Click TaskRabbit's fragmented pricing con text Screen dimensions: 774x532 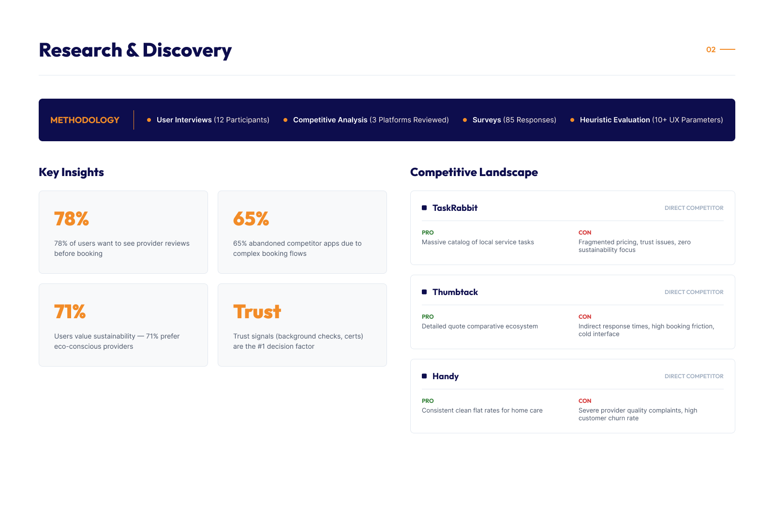point(635,246)
